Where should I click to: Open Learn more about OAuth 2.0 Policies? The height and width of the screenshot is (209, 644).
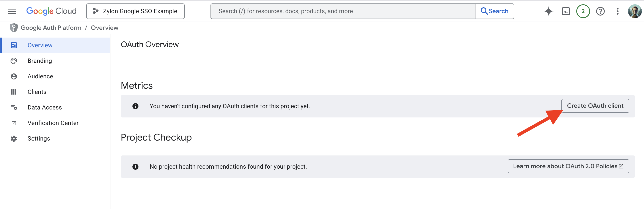click(x=568, y=166)
